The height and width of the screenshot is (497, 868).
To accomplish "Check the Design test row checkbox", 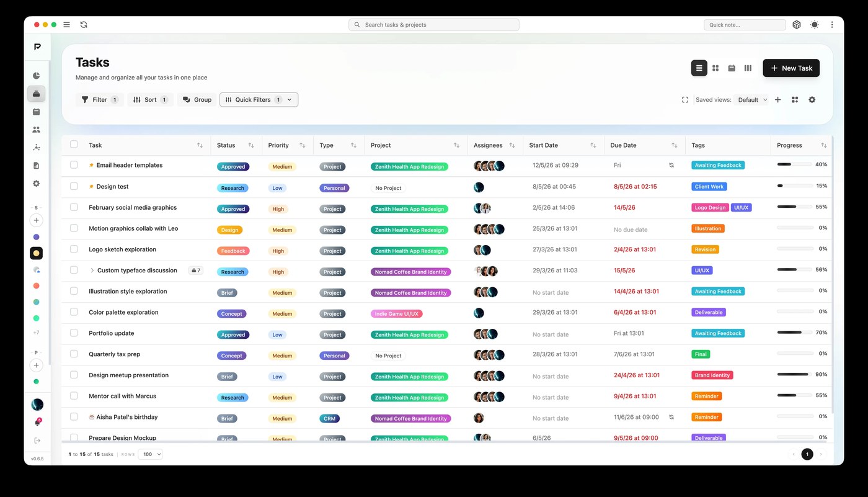I will [74, 186].
